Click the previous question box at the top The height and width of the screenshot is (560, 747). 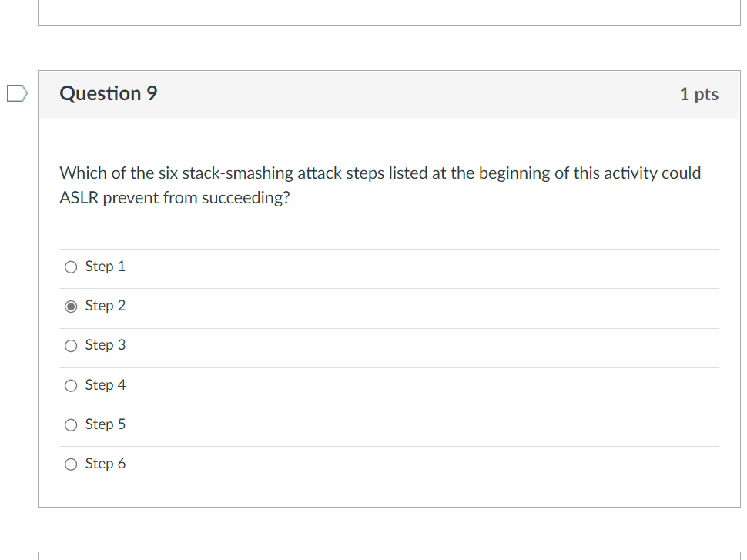coord(389,12)
